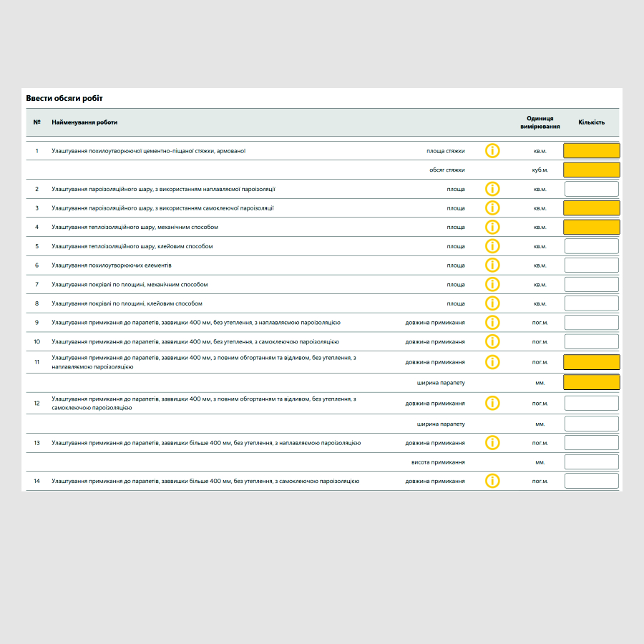Click info icon for row 1 screed area
Viewport: 644px width, 644px height.
tap(492, 151)
